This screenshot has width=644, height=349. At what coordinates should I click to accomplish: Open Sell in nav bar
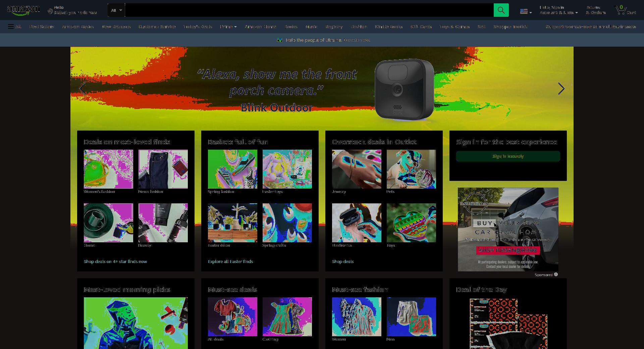481,27
